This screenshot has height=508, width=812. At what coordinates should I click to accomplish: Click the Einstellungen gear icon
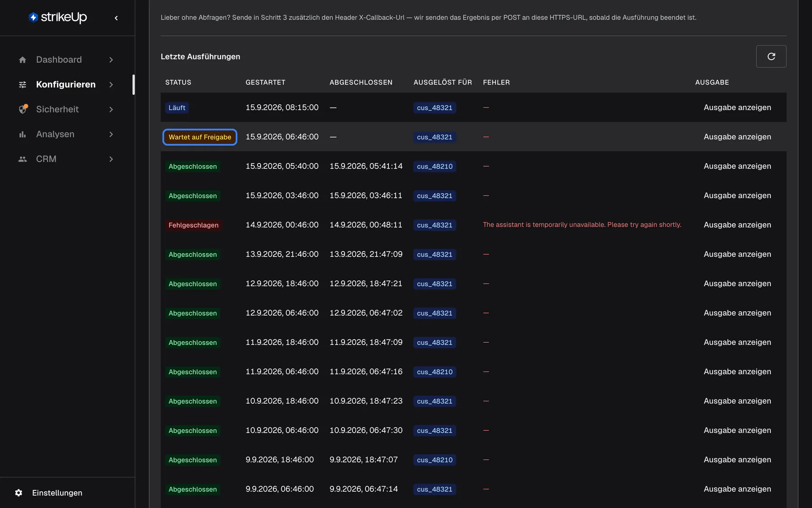18,493
